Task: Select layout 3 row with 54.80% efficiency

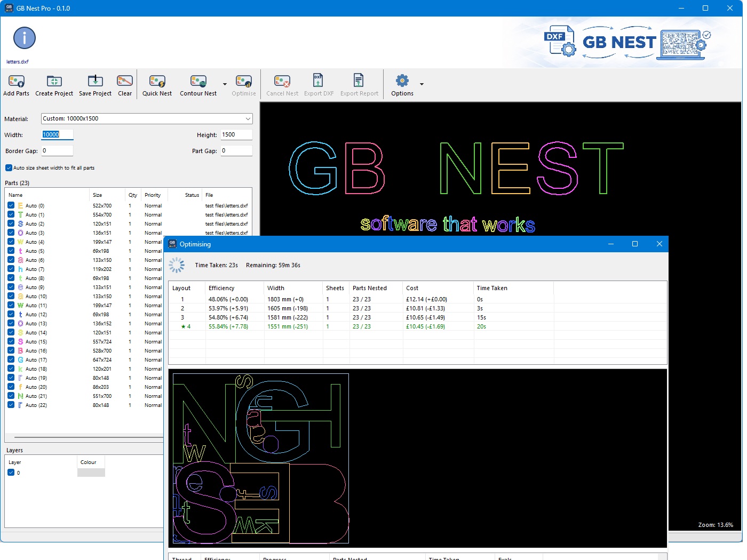Action: pyautogui.click(x=417, y=317)
